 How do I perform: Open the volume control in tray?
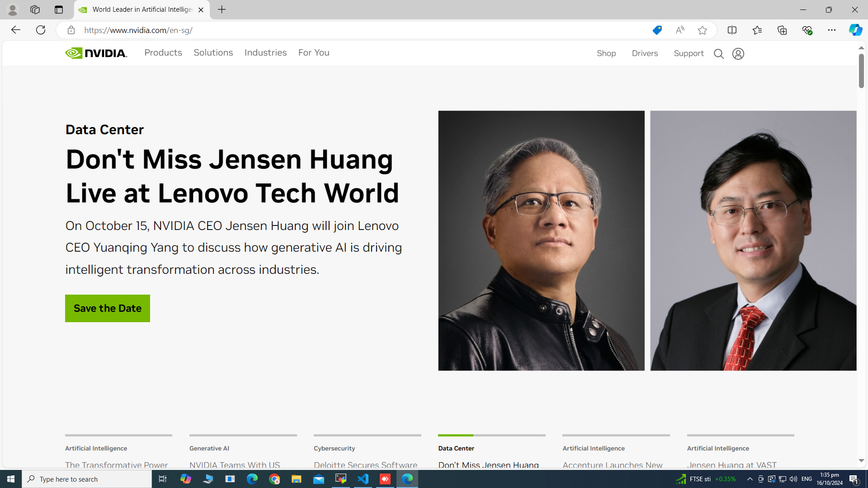coord(793,479)
